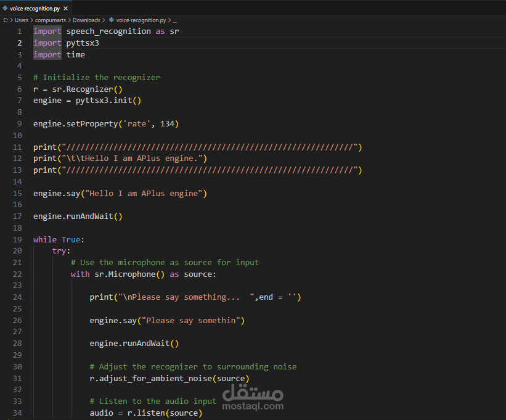Open the compumarts breadcrumb segment
The image size is (506, 420).
pyautogui.click(x=51, y=20)
